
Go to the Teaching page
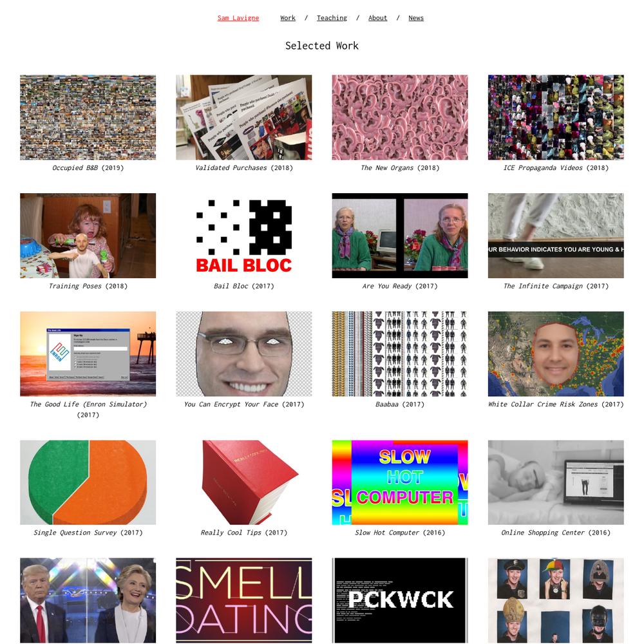[x=332, y=17]
